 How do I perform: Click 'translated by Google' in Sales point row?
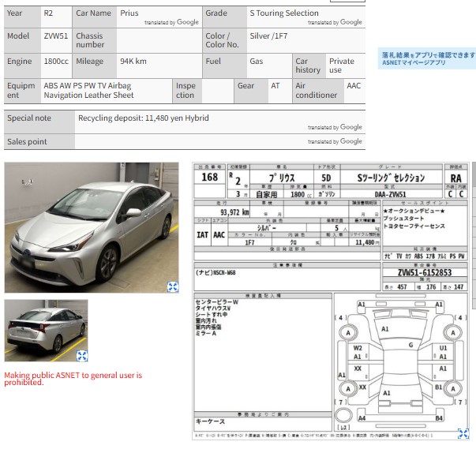[335, 141]
